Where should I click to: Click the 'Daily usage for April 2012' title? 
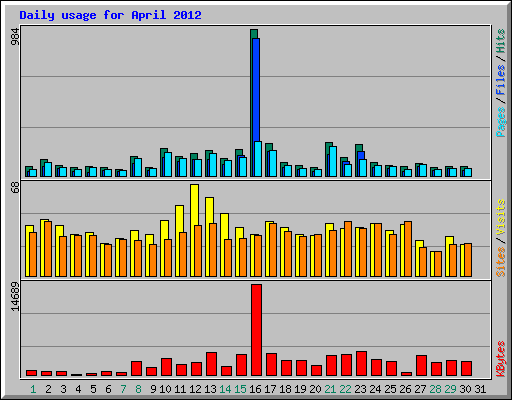point(110,15)
